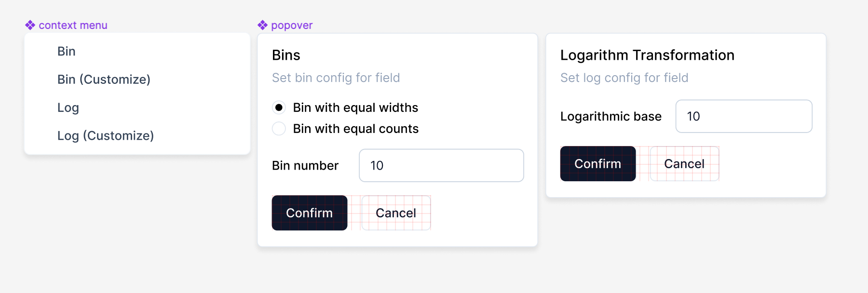Click the Logarithm Transformation heading
The height and width of the screenshot is (293, 868).
point(647,55)
